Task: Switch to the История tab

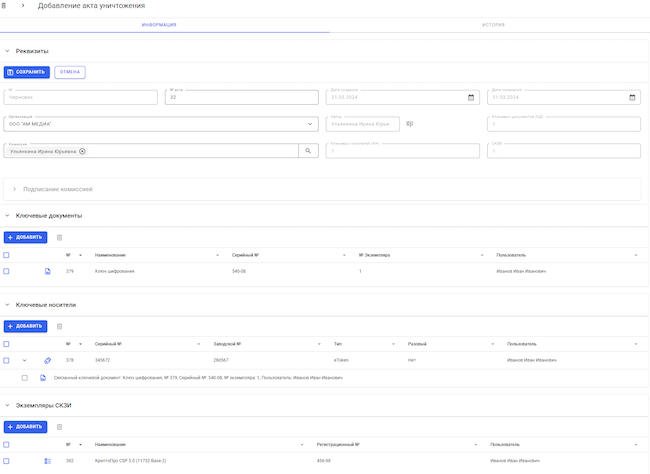Action: click(x=490, y=24)
